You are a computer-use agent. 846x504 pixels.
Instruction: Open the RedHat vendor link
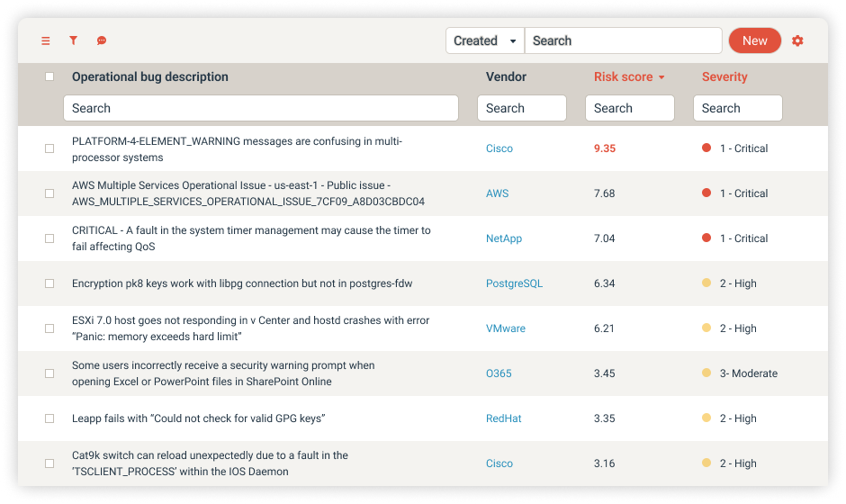[503, 418]
